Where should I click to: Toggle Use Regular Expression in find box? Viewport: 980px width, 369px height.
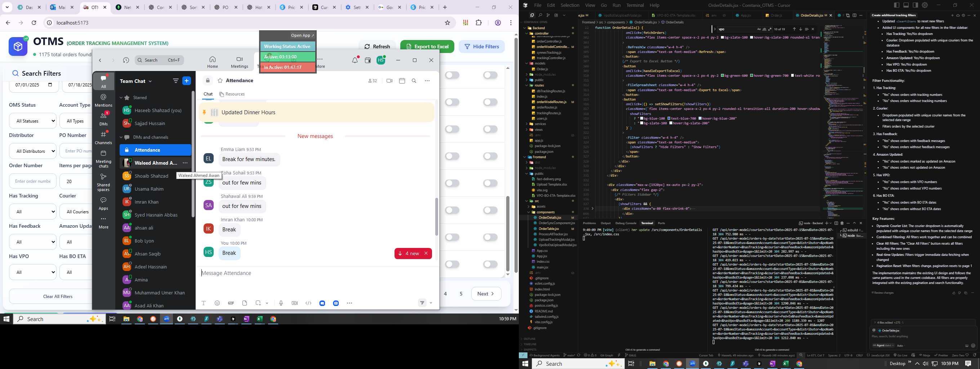coord(770,29)
